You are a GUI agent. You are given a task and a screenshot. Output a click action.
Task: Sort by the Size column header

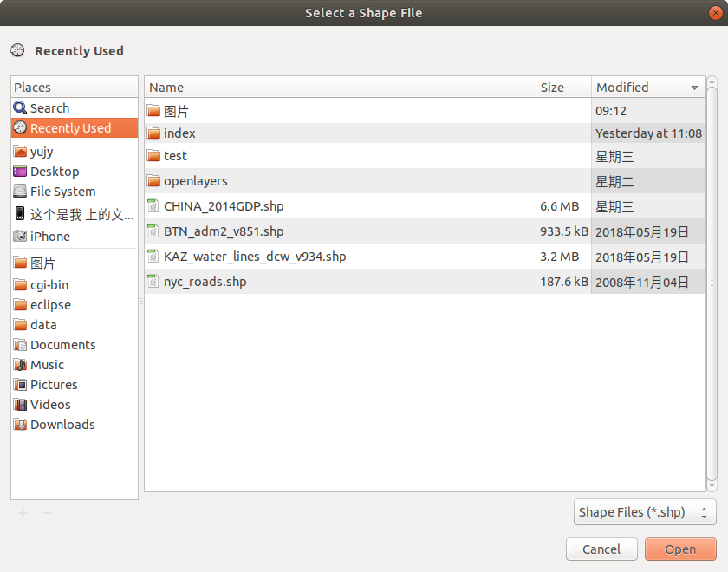563,88
